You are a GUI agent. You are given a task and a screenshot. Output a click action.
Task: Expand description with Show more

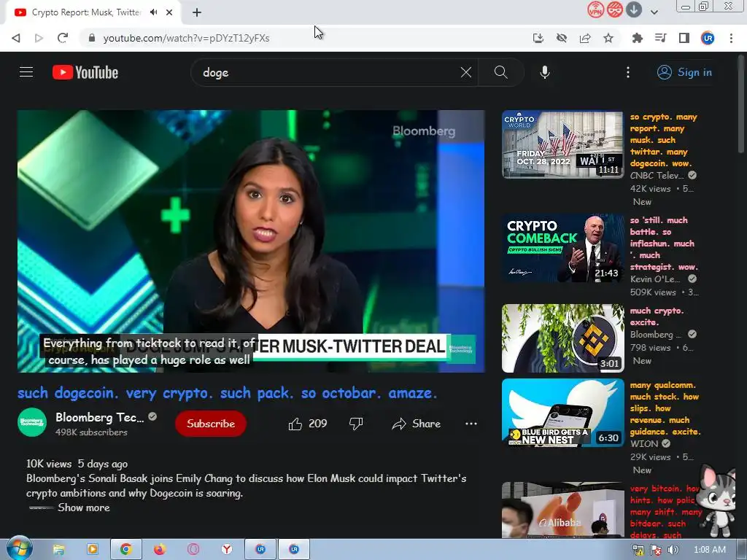pyautogui.click(x=83, y=507)
